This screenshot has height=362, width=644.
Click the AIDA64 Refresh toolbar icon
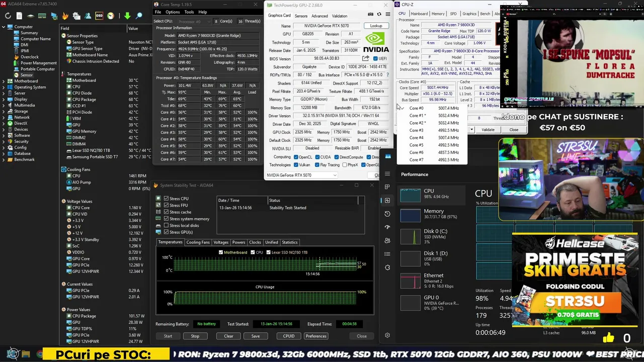8,16
